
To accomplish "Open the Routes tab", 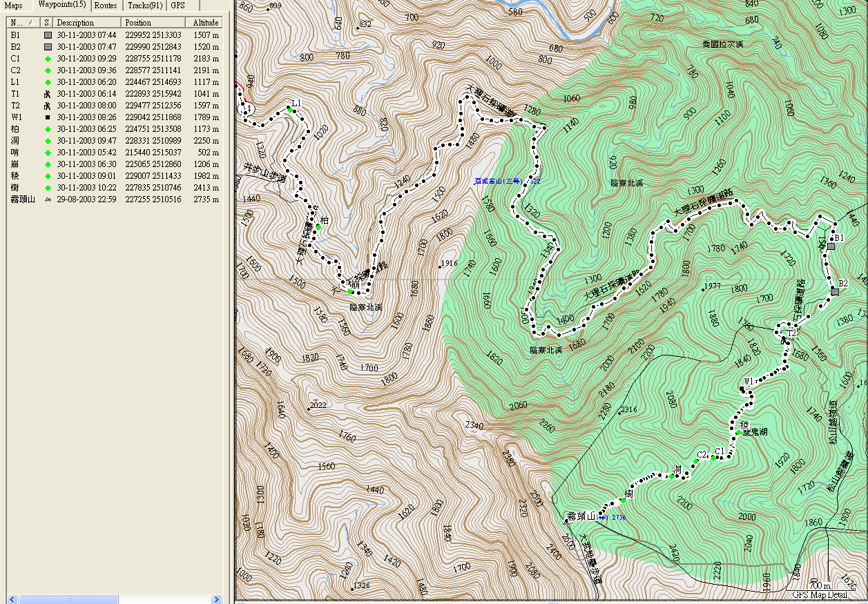I will pyautogui.click(x=106, y=6).
